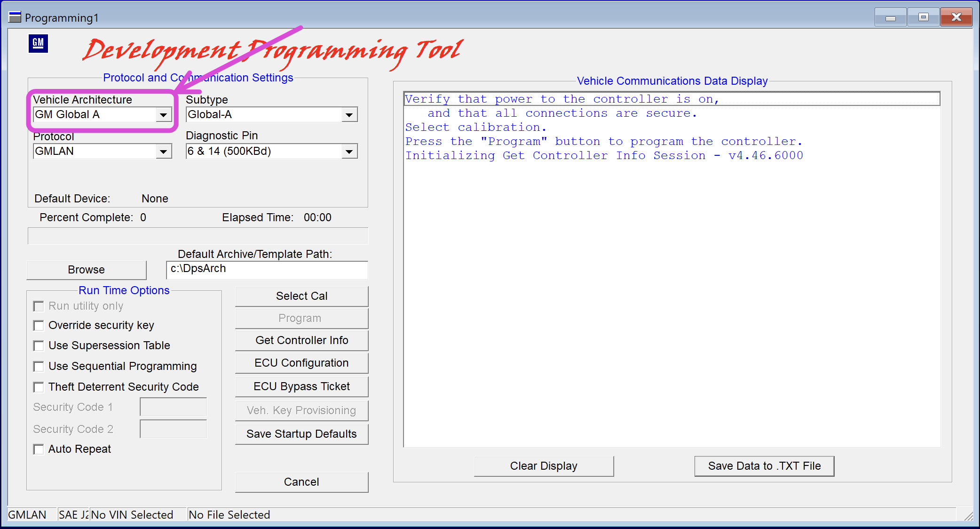Click the ECU Bypass Ticket button
Image resolution: width=980 pixels, height=529 pixels.
point(301,386)
